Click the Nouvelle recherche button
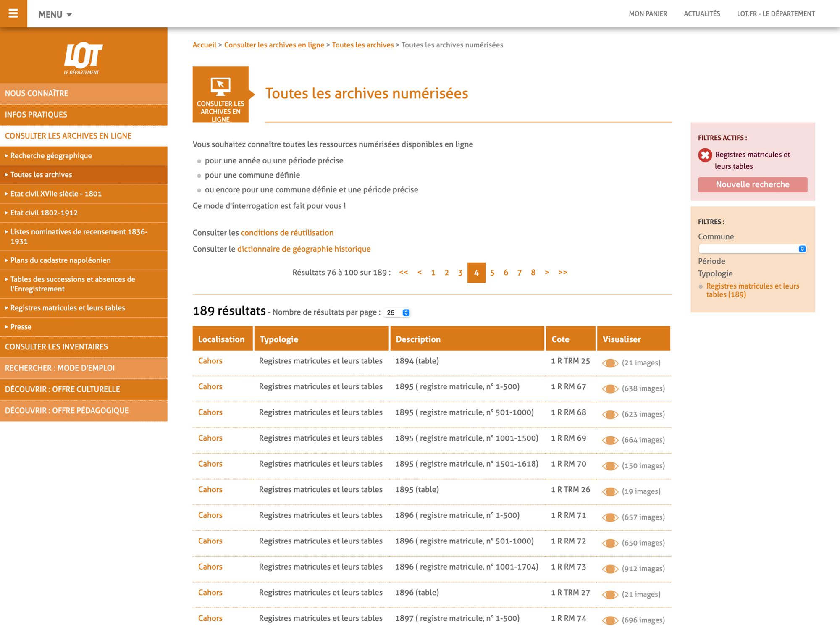The image size is (840, 630). 752,184
